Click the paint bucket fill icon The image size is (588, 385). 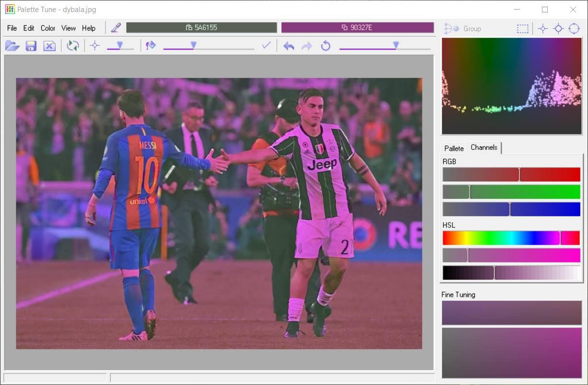pyautogui.click(x=151, y=46)
